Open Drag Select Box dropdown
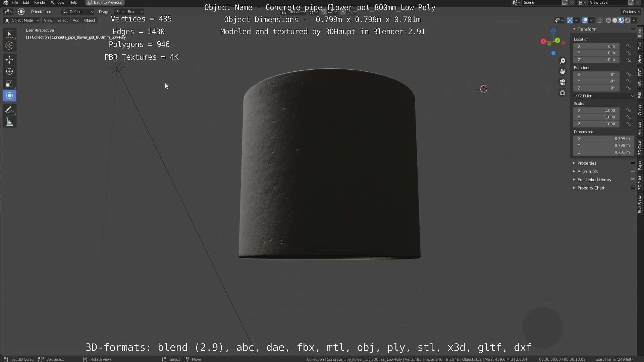Image resolution: width=644 pixels, height=362 pixels. click(129, 12)
